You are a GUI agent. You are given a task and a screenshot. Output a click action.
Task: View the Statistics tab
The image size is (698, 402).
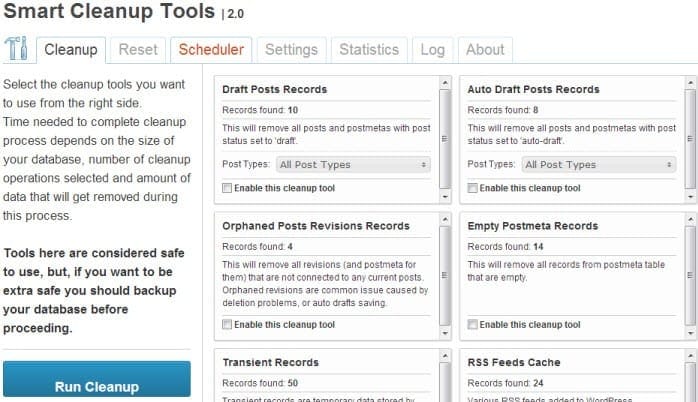pyautogui.click(x=369, y=50)
